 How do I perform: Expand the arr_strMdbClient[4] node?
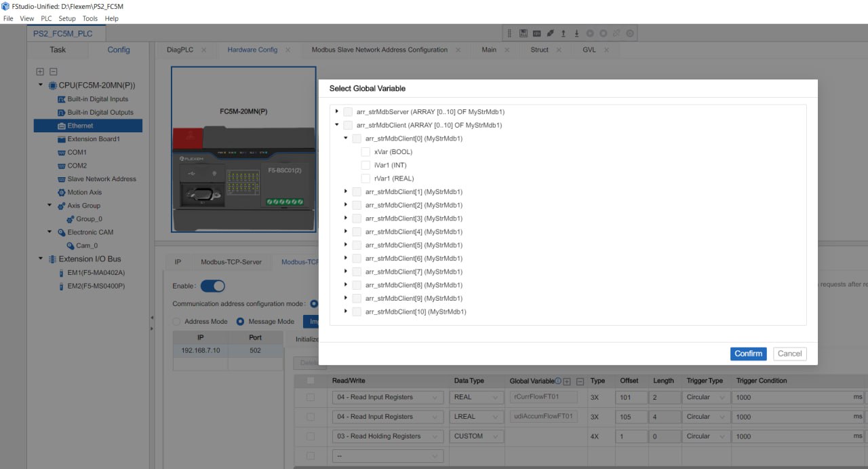click(x=346, y=231)
